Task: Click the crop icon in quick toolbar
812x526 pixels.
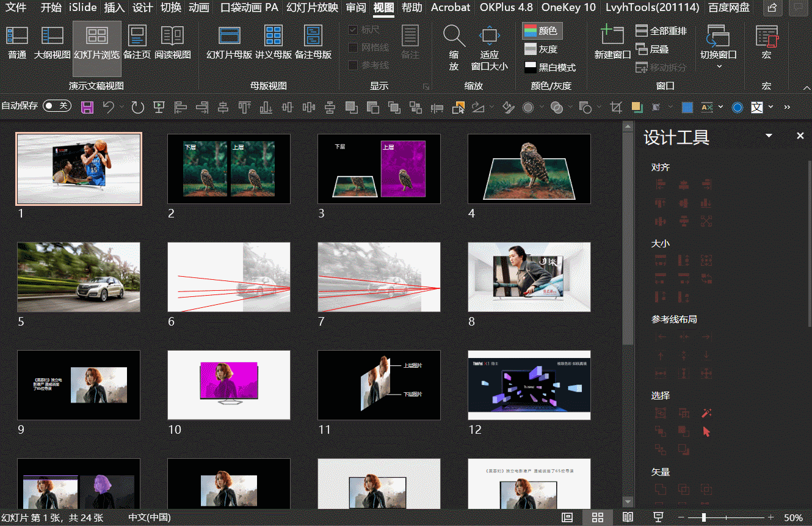Action: point(616,108)
